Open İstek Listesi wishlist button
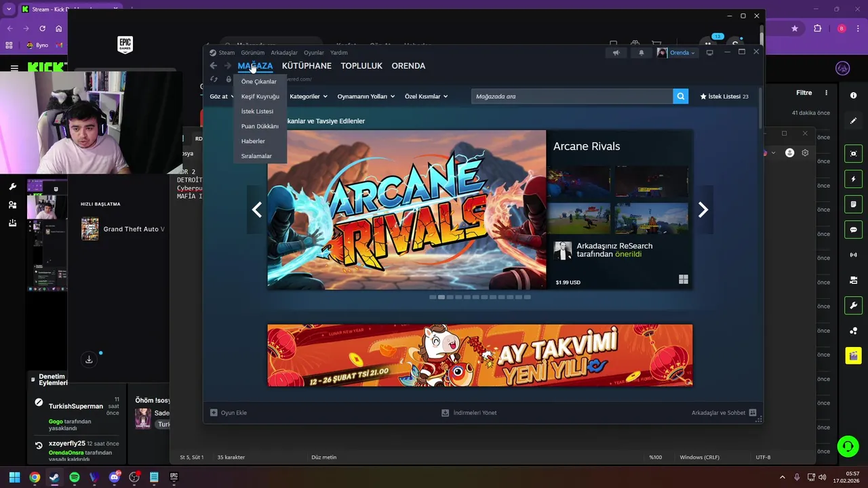 (724, 96)
